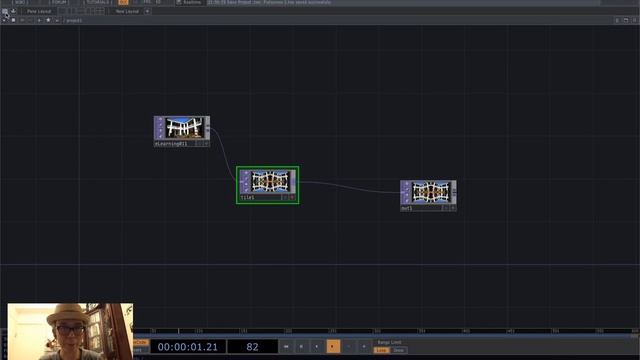This screenshot has width=640, height=360.
Task: Toggle viewer active flag on eLearning011 node
Action: (x=207, y=144)
